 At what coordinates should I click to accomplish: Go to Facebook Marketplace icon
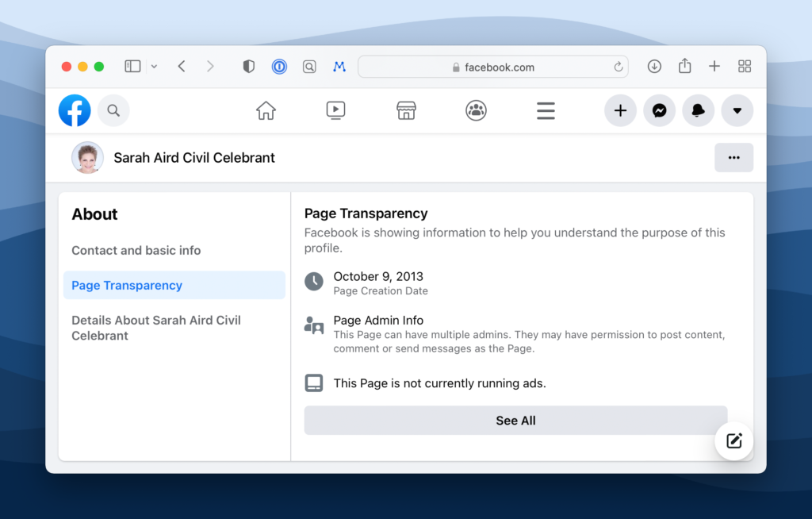(x=406, y=111)
